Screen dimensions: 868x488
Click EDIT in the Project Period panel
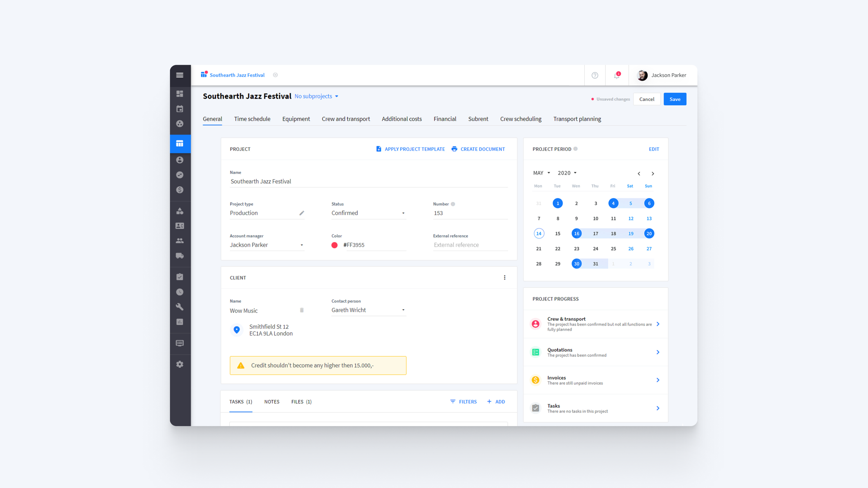click(x=654, y=149)
